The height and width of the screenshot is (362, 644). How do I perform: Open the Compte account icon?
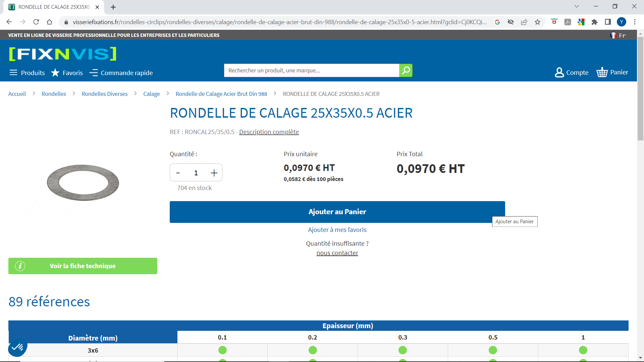coord(559,72)
